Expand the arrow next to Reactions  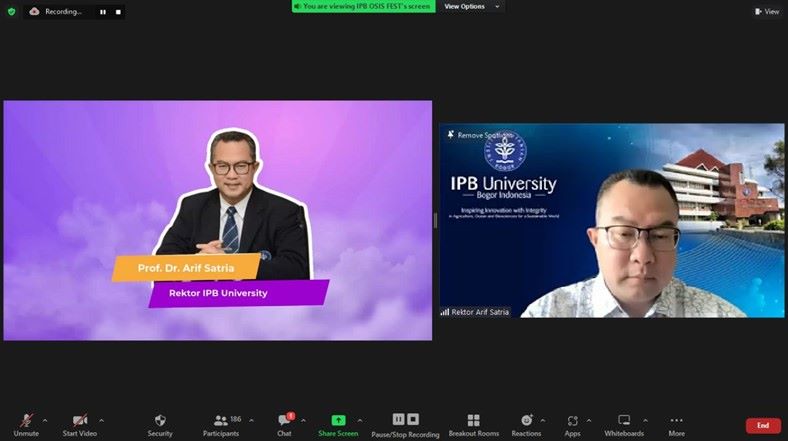543,420
